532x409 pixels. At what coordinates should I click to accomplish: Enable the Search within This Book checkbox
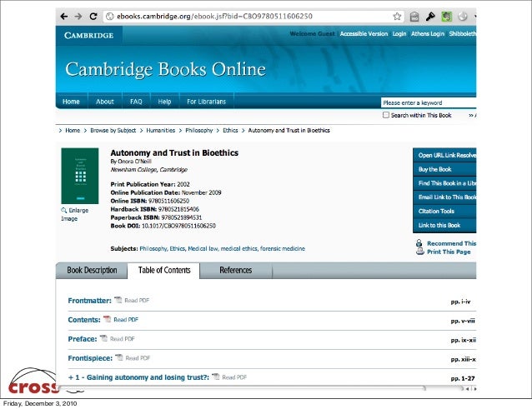click(386, 115)
